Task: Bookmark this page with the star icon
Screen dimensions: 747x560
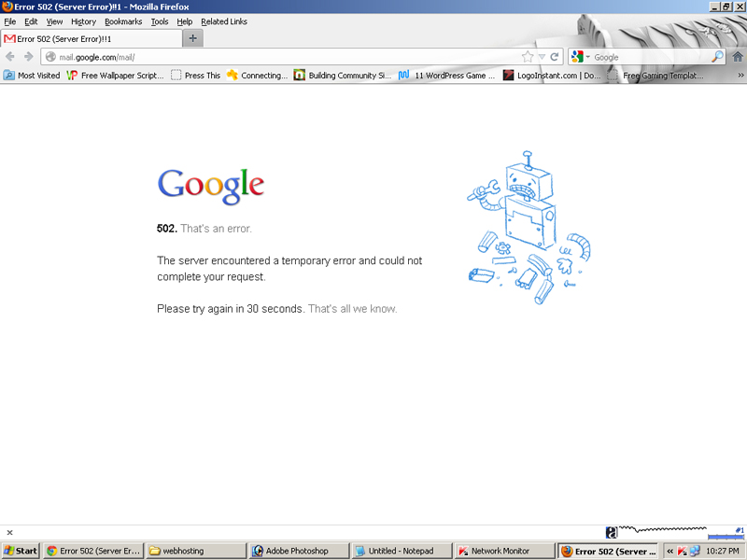Action: point(528,57)
